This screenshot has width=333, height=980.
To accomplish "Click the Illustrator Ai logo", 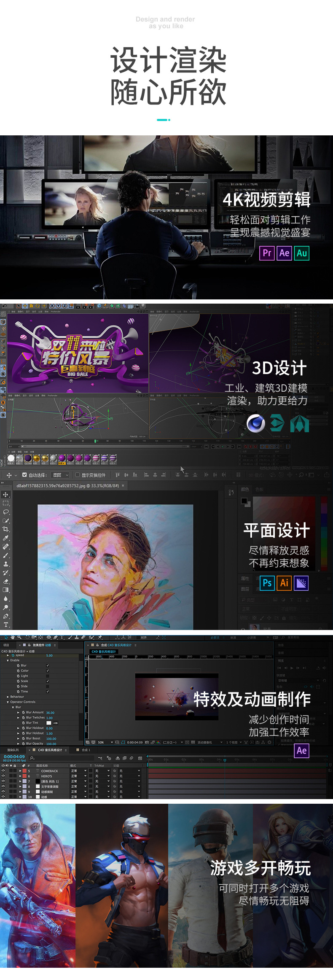I will point(284,583).
